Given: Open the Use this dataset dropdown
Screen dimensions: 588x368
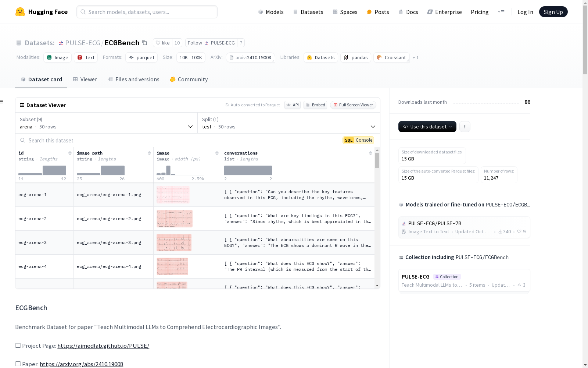Looking at the screenshot, I should pyautogui.click(x=427, y=127).
